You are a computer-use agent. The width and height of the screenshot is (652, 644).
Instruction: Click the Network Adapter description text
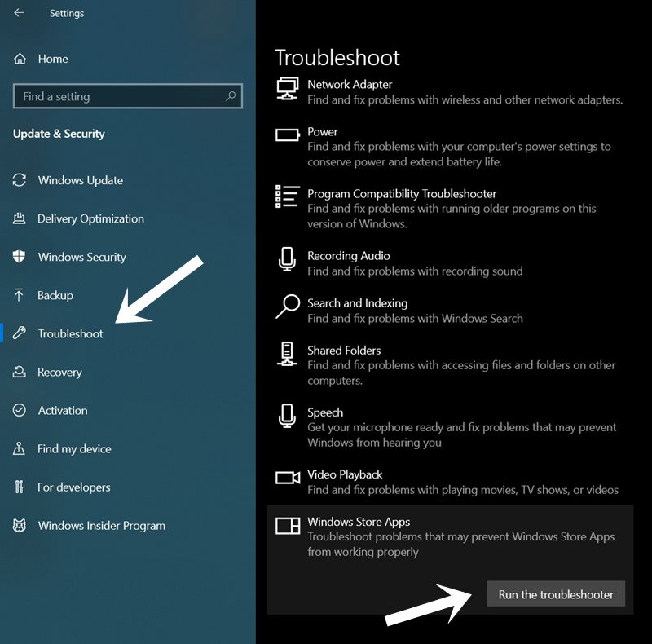[x=465, y=99]
